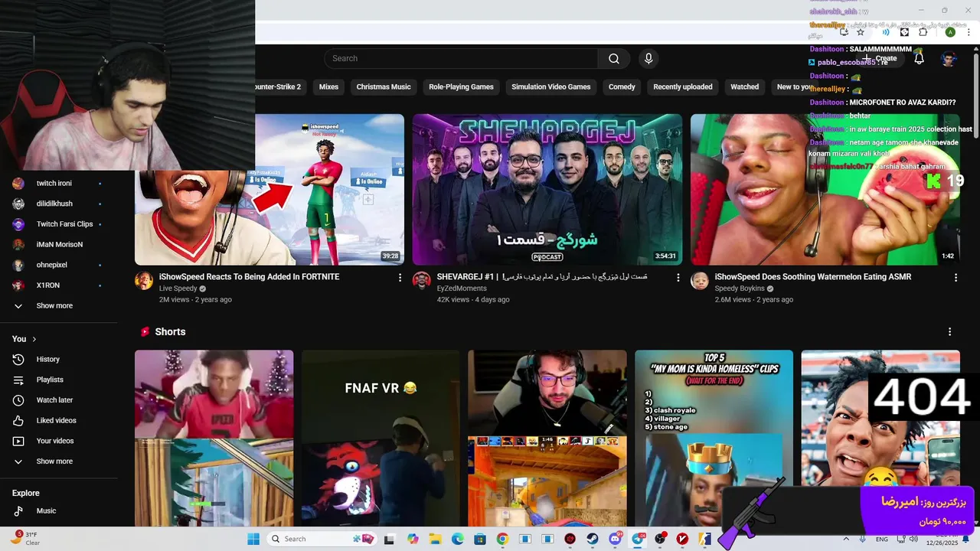
Task: Open the ENG language indicator in the tray
Action: (882, 540)
